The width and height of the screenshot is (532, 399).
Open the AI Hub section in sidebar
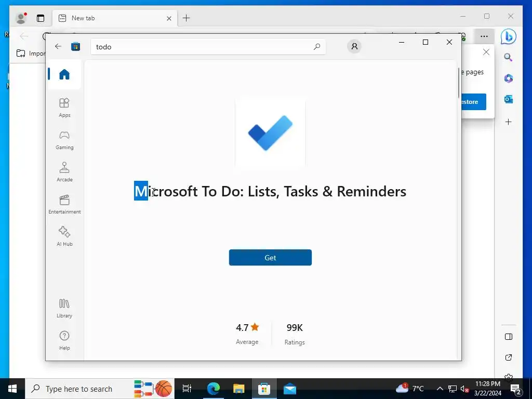tap(64, 236)
